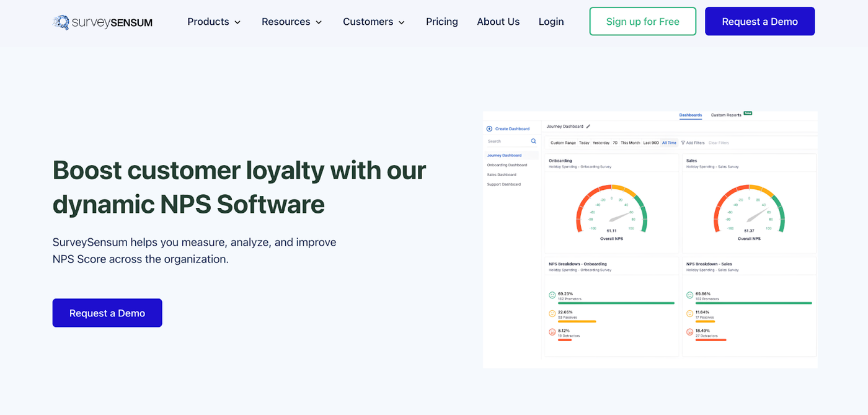The height and width of the screenshot is (415, 868).
Task: Click the funnel icon for Add Filters
Action: tap(683, 143)
